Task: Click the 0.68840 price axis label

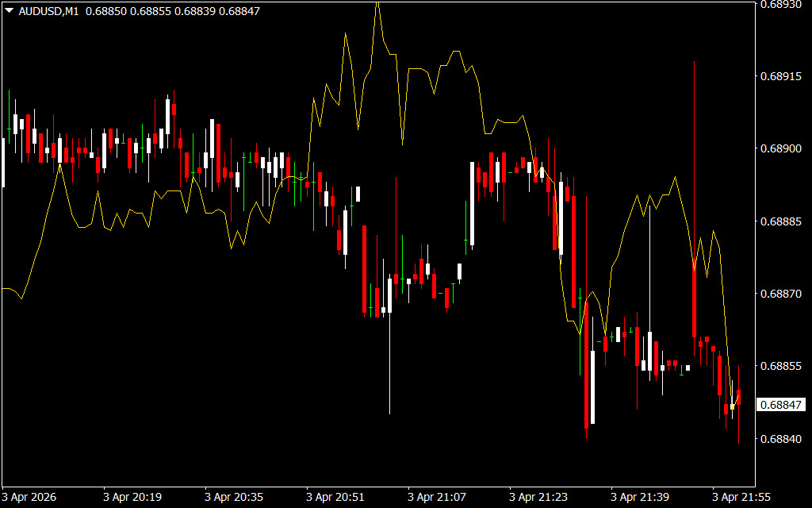Action: [781, 438]
